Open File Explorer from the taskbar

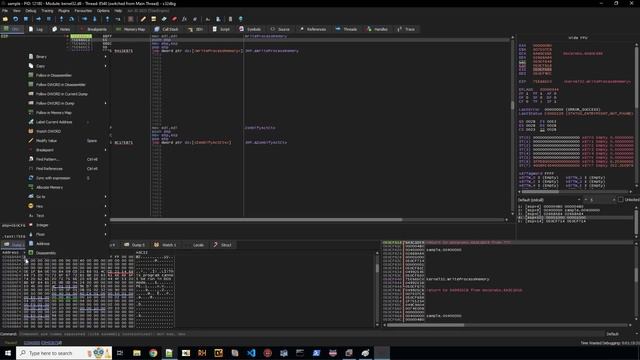[137, 353]
